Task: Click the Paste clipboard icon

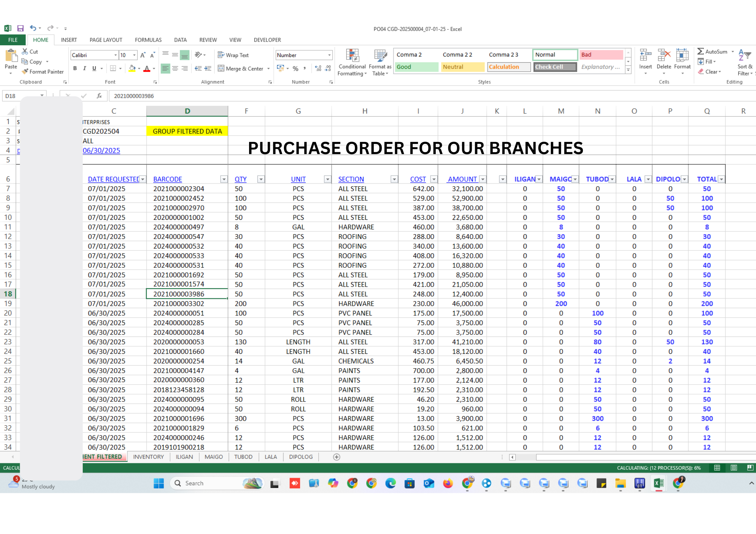Action: [11, 56]
